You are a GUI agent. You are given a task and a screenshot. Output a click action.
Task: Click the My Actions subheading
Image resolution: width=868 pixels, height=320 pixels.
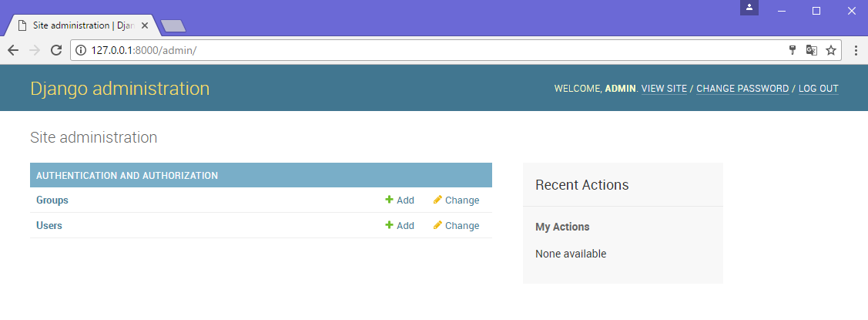click(x=562, y=227)
